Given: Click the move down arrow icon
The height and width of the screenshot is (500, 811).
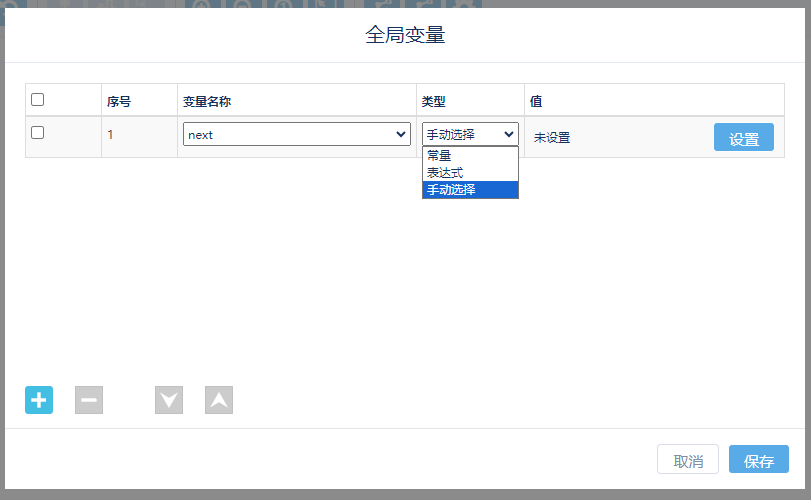Looking at the screenshot, I should click(169, 400).
